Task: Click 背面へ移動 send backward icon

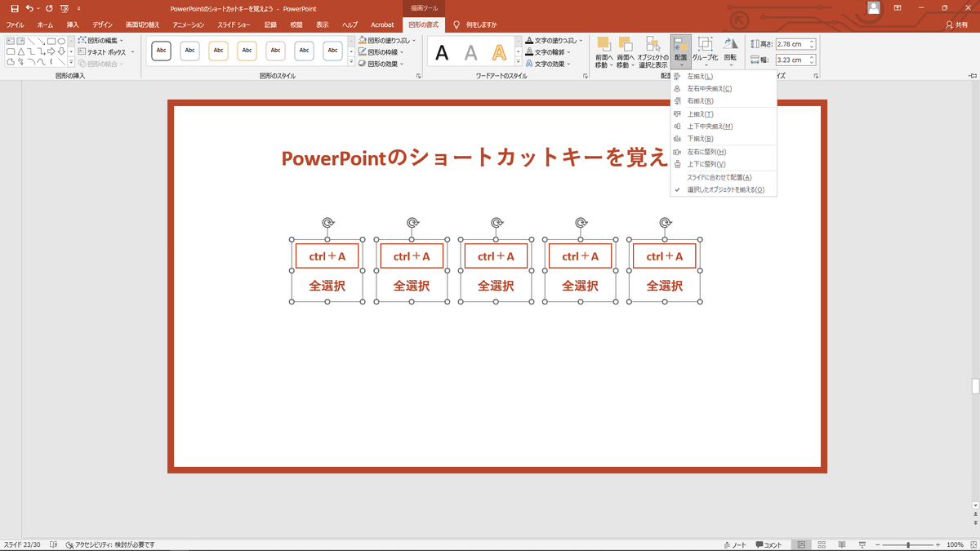Action: coord(626,44)
